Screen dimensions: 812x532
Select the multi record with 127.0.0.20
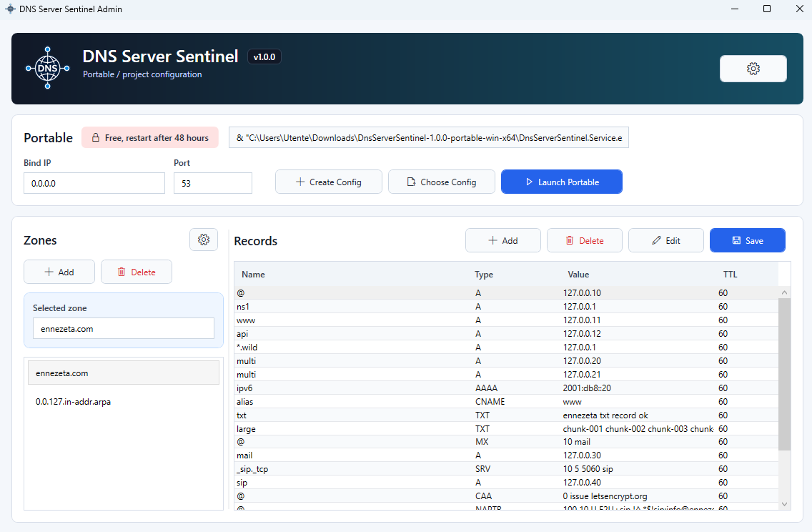(506, 360)
